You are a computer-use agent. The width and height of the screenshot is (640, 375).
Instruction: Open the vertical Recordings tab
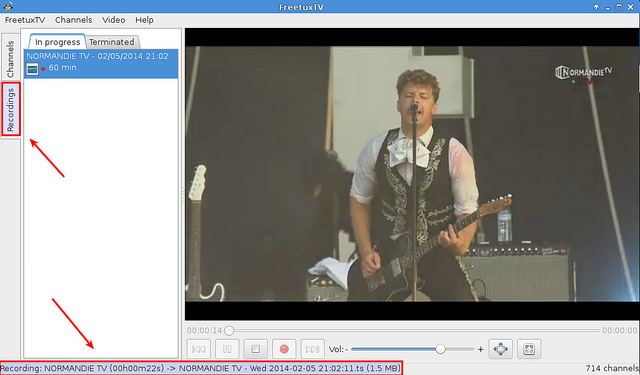pyautogui.click(x=11, y=109)
